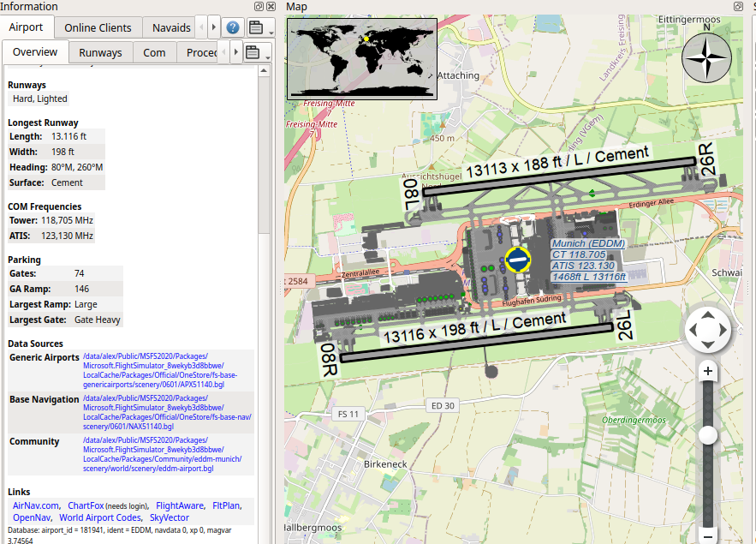Click the Length 13.116 ft value
Image resolution: width=756 pixels, height=544 pixels.
pyautogui.click(x=69, y=136)
